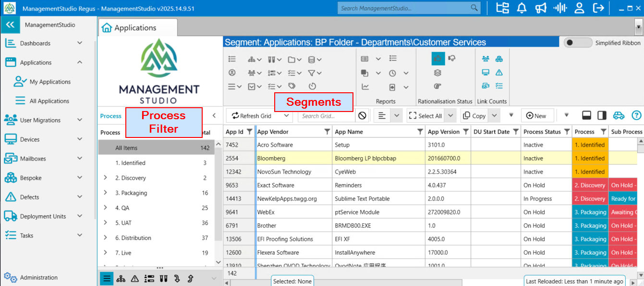Expand the 3. Packaging process node
The width and height of the screenshot is (644, 286).
[105, 193]
